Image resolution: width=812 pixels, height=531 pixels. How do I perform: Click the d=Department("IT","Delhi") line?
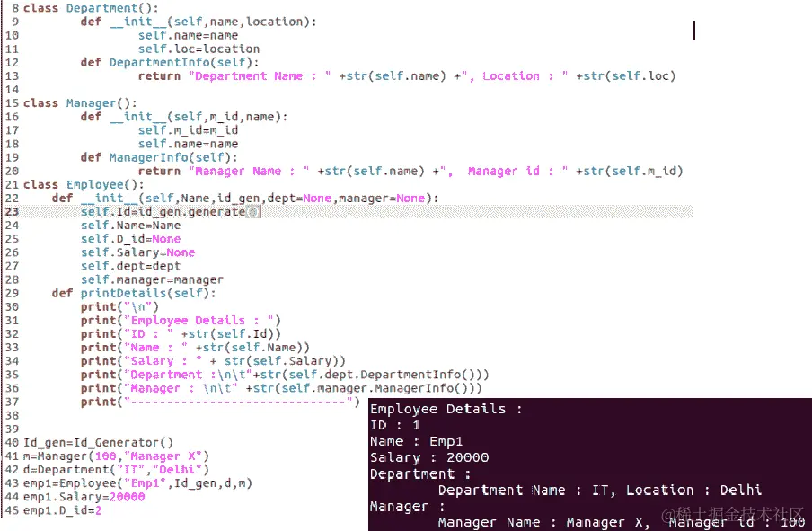[116, 470]
